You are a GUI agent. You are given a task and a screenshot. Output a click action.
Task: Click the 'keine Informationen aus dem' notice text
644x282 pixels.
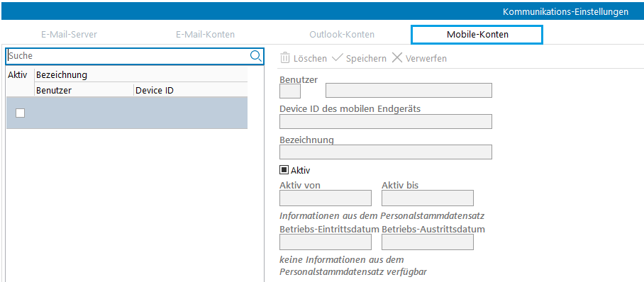(x=342, y=260)
